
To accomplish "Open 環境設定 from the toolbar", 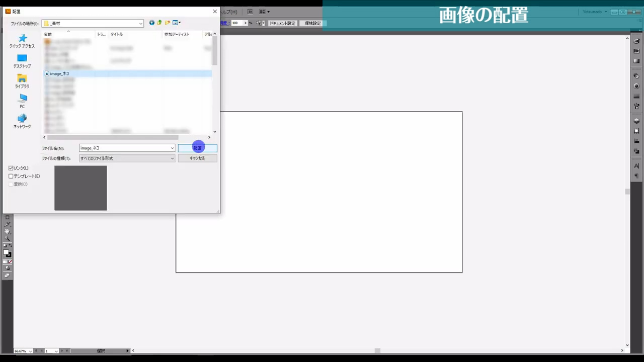I will pyautogui.click(x=312, y=23).
